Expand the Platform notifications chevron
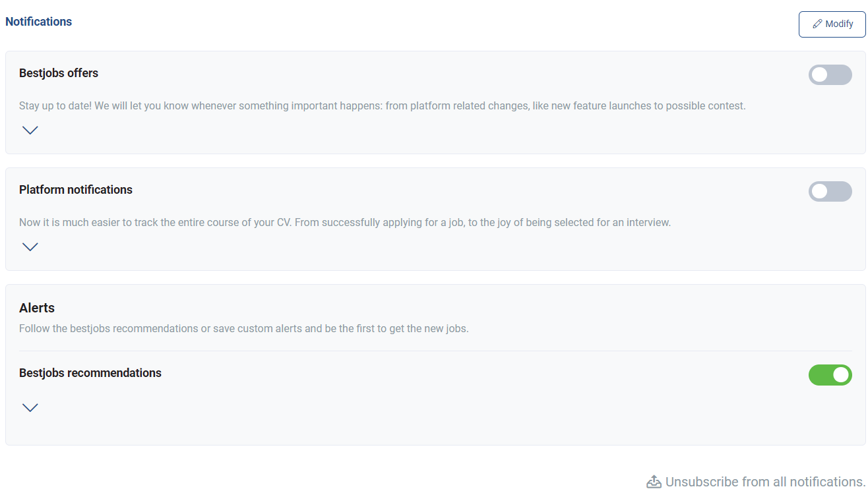Image resolution: width=868 pixels, height=491 pixels. coord(30,246)
